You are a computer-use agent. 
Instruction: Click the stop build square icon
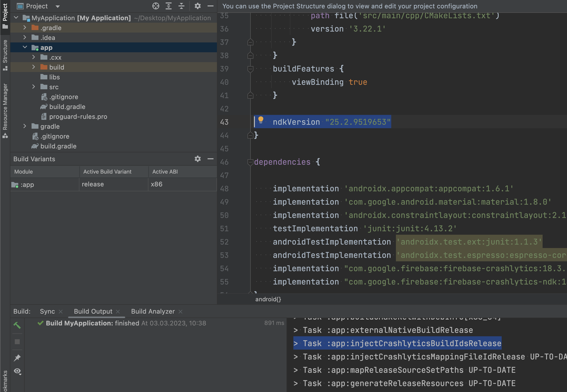pos(17,342)
